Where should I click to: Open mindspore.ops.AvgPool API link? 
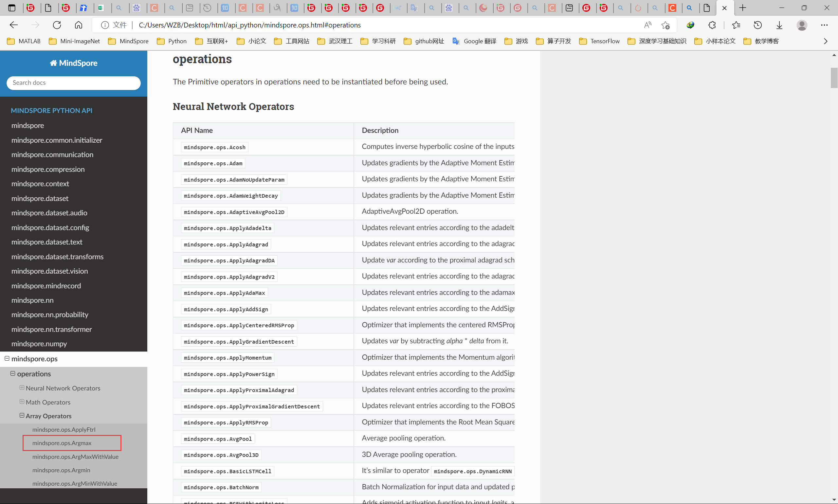tap(218, 439)
